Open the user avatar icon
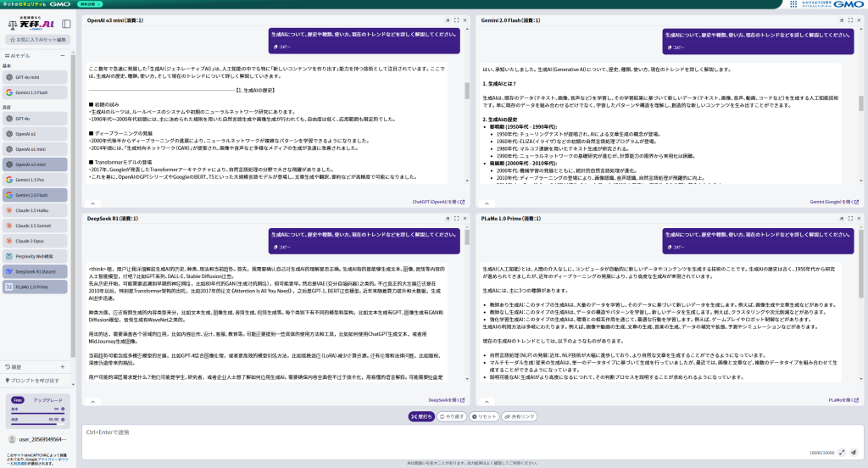Viewport: 868px width, 468px height. click(x=12, y=439)
